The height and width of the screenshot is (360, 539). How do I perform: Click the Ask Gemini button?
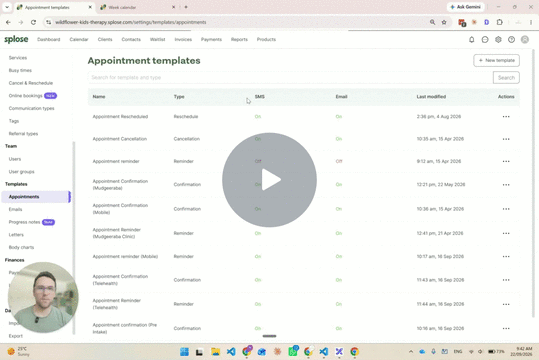[465, 7]
